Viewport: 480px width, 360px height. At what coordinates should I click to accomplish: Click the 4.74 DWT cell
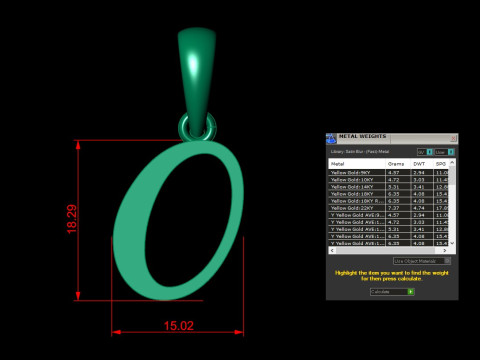422,208
